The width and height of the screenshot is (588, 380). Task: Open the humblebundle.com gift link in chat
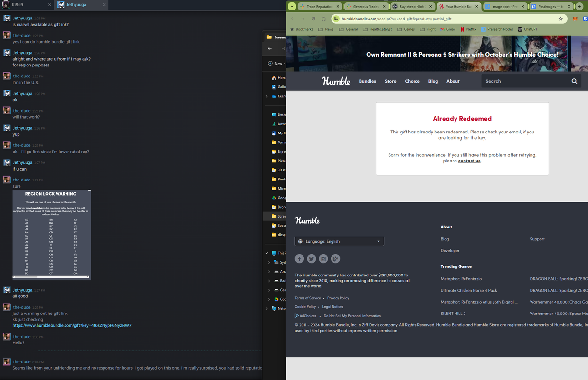(72, 325)
